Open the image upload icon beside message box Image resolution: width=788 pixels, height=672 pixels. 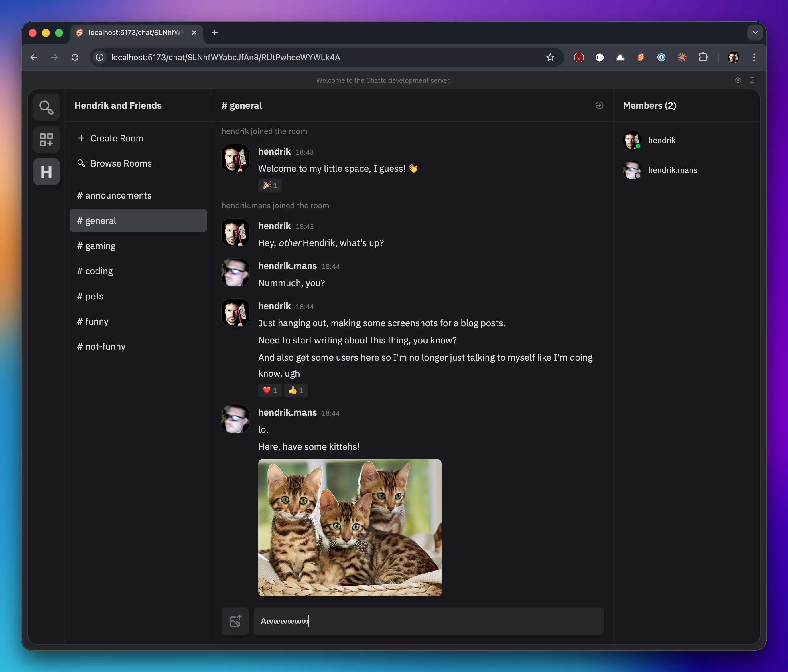coord(235,621)
